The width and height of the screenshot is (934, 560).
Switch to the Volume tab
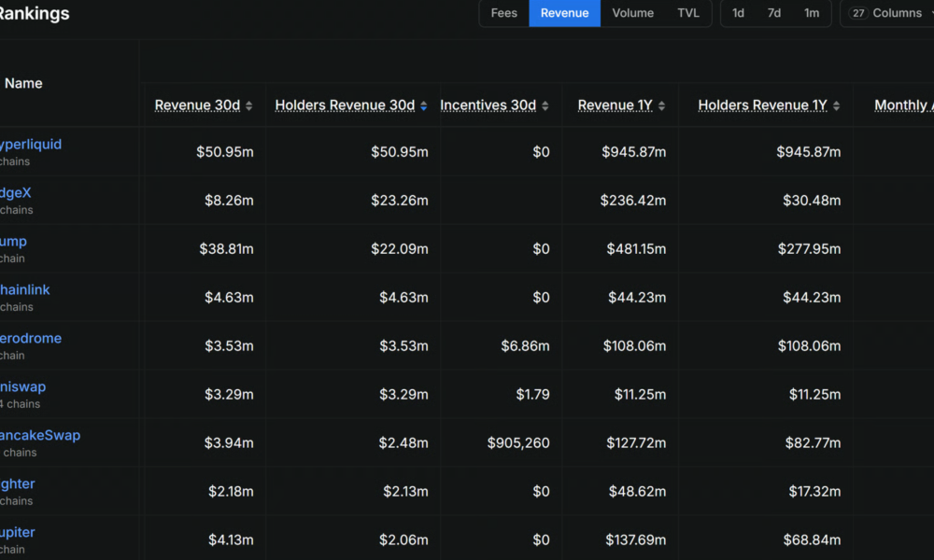[x=632, y=13]
